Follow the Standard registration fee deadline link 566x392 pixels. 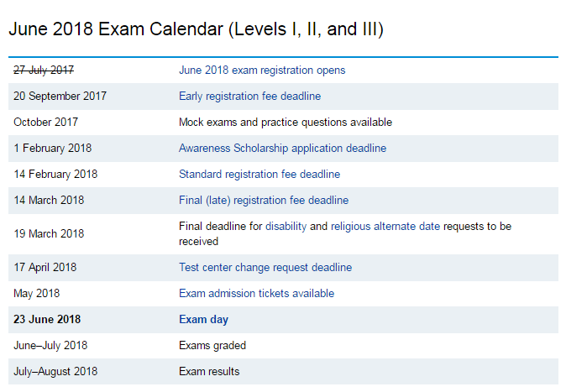coord(259,175)
